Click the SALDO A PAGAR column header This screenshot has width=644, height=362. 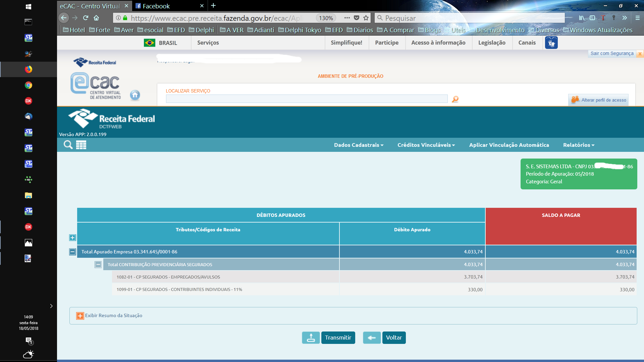[x=561, y=226]
